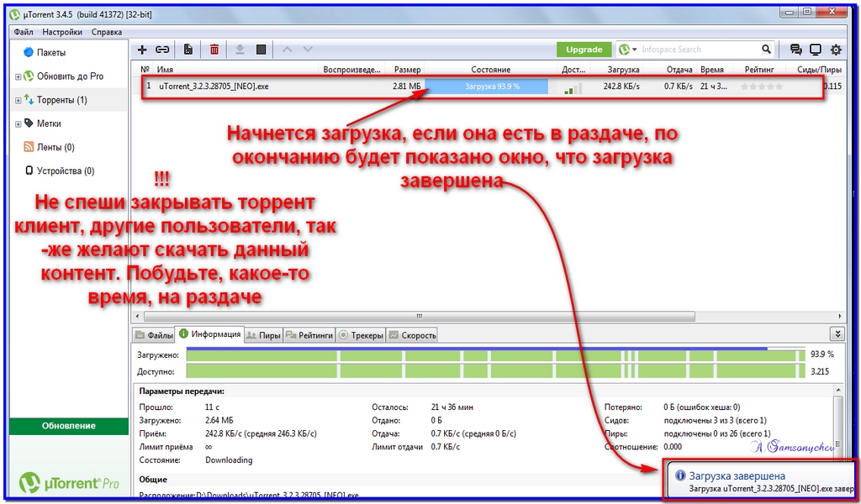Click the info icon in download notification
The width and height of the screenshot is (861, 504).
(681, 475)
